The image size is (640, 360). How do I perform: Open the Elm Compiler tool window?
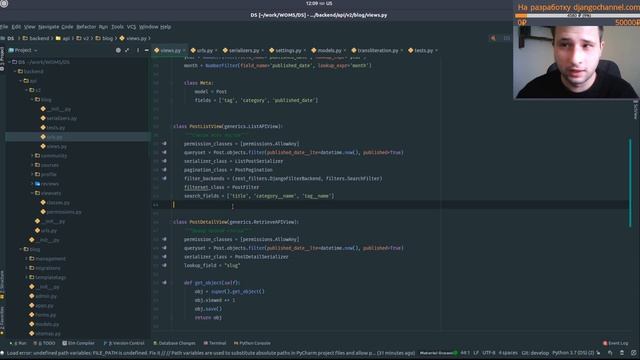[x=79, y=343]
